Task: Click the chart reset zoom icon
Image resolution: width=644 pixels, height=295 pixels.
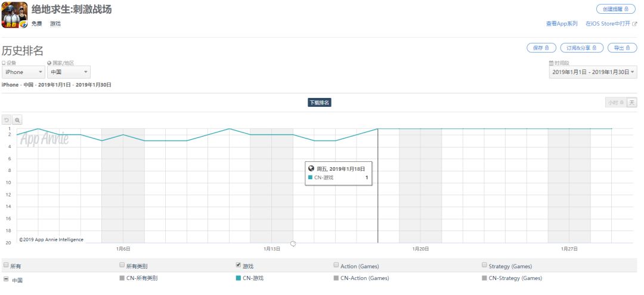Action: [7, 120]
